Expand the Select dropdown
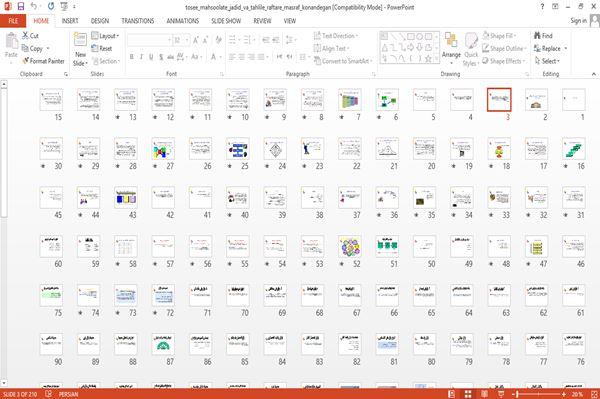The width and height of the screenshot is (600, 399). pyautogui.click(x=547, y=61)
